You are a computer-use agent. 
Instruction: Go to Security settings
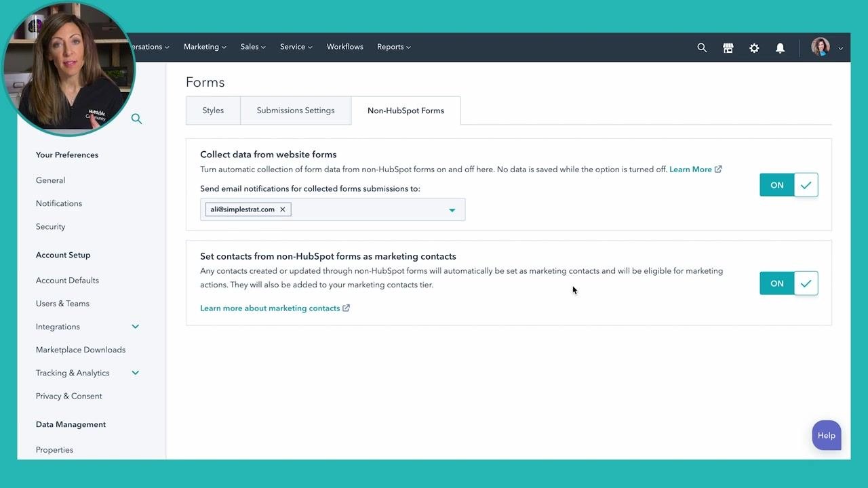coord(51,226)
